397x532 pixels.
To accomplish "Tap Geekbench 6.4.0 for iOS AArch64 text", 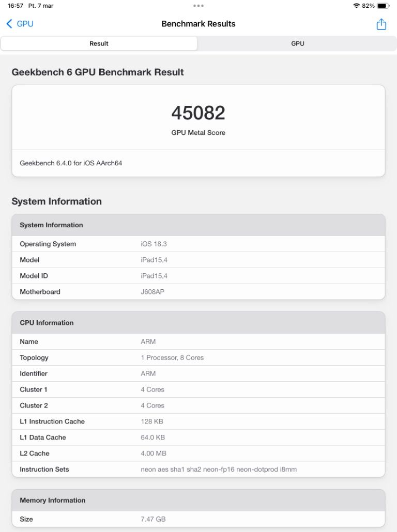I will pos(71,163).
